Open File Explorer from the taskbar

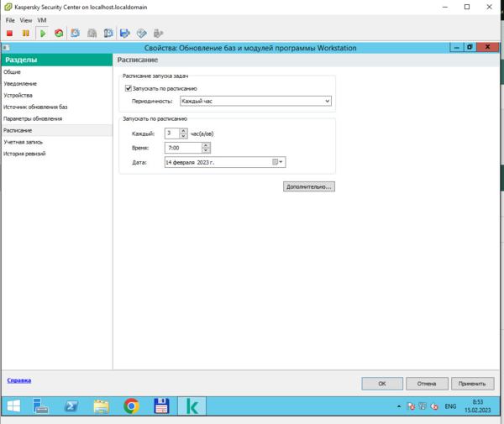(x=102, y=406)
